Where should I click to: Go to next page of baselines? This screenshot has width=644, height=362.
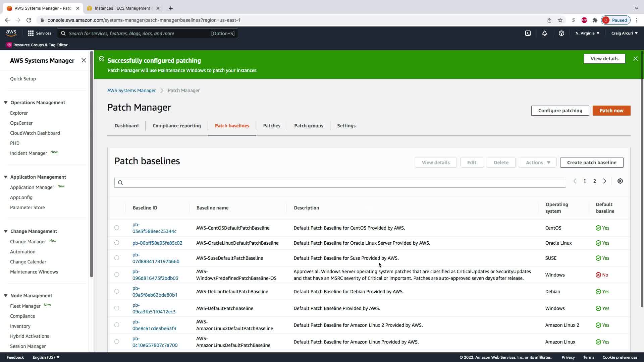[604, 181]
